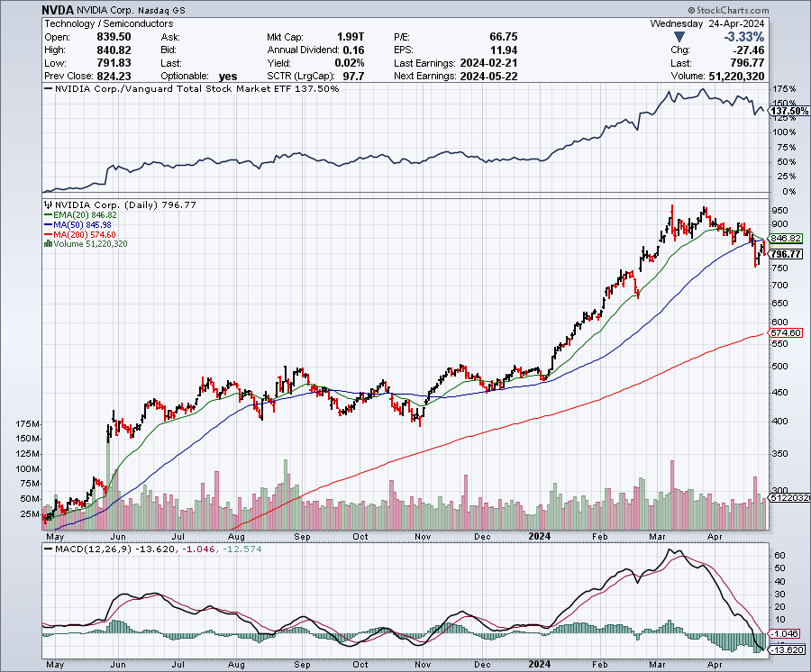Click the -13.620 MACD tag on the MACD axis
This screenshot has height=672, width=811.
click(x=788, y=649)
